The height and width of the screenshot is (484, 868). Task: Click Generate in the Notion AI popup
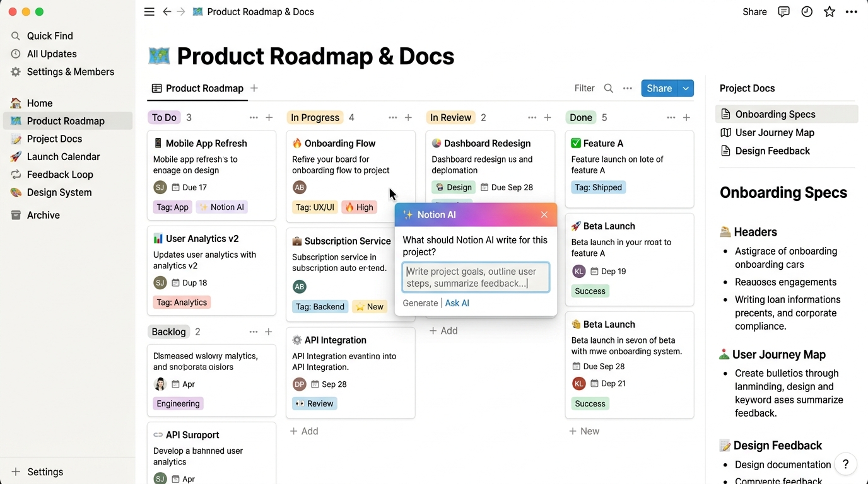(420, 303)
